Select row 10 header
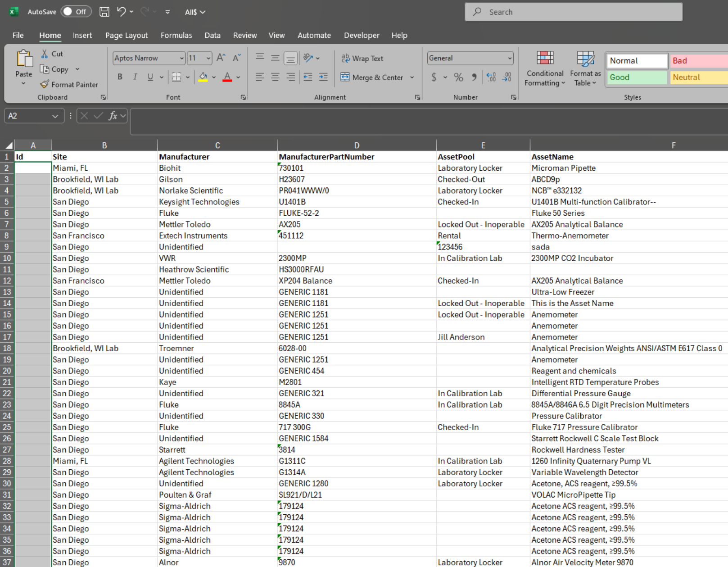This screenshot has height=567, width=728. point(7,258)
